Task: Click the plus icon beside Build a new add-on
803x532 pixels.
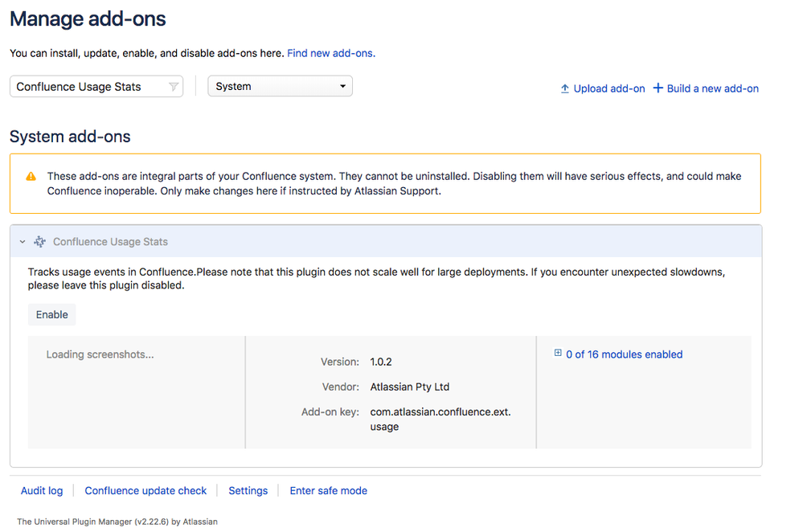Action: (658, 88)
